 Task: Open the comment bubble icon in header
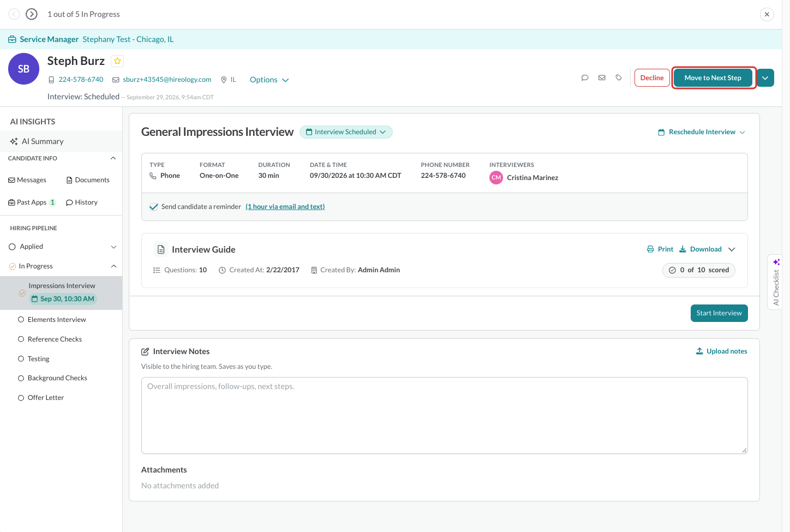click(x=585, y=78)
